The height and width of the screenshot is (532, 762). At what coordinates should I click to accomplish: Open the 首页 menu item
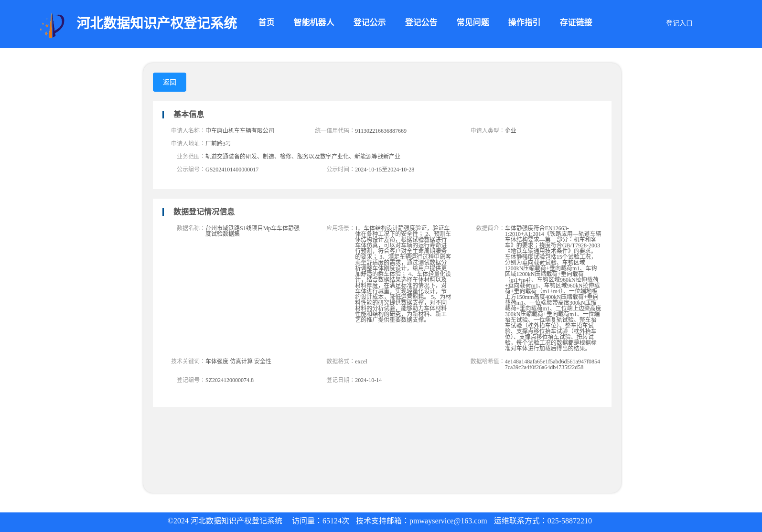[266, 22]
